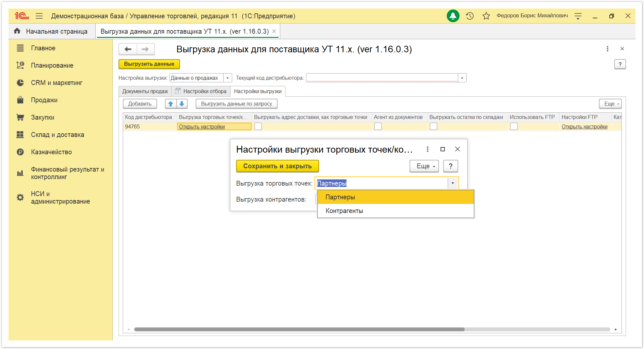This screenshot has width=644, height=349.
Task: Switch to the Настройки выгрузки tab
Action: tap(258, 91)
